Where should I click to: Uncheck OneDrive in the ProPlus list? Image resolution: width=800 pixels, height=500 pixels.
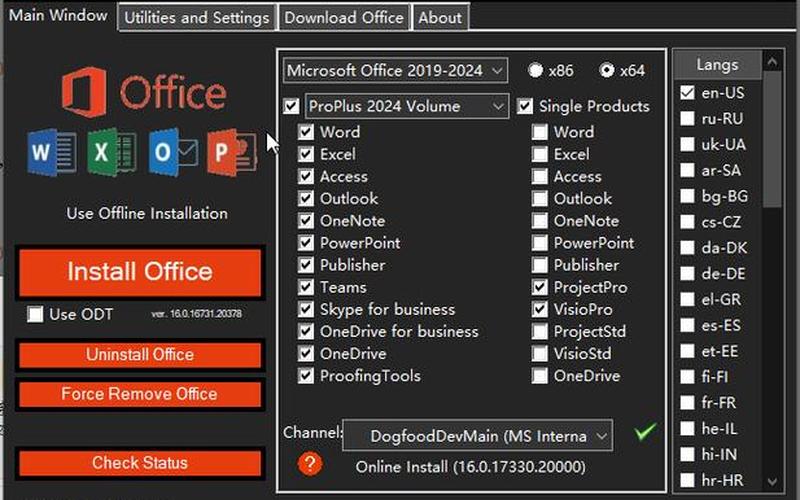pyautogui.click(x=306, y=354)
